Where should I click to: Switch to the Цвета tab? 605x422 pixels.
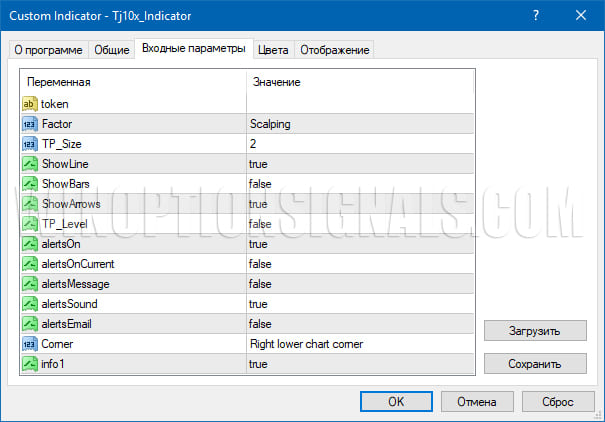point(273,50)
